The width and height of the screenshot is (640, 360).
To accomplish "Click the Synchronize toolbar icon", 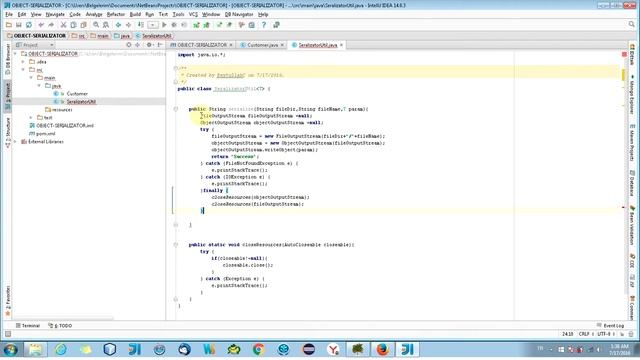I will coord(29,25).
